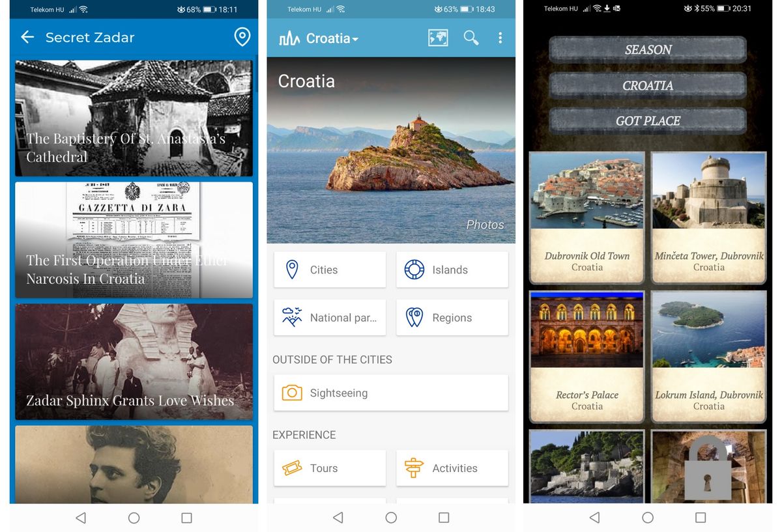Choose Sightseeing outside of the cities
The width and height of the screenshot is (782, 532).
[391, 393]
